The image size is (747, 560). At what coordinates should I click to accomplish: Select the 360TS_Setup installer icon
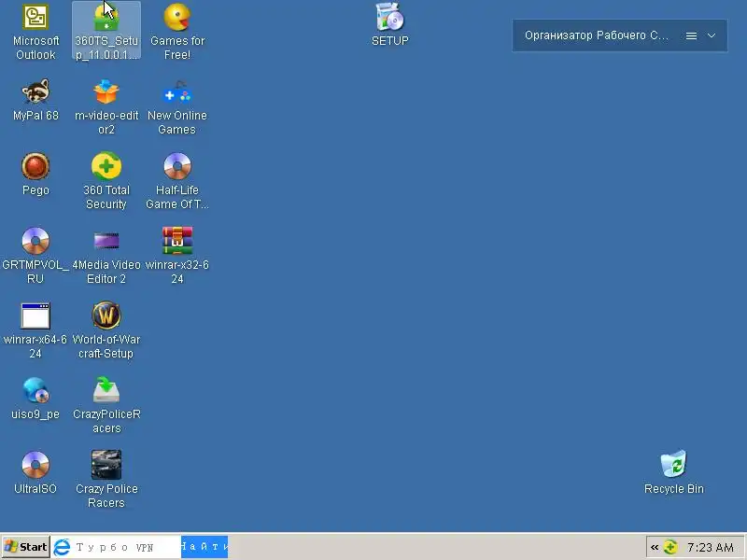click(106, 31)
